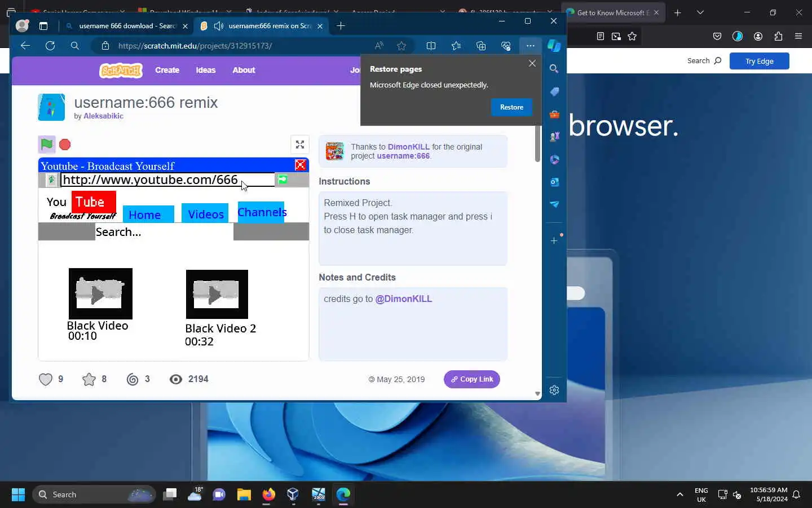Go back using Edge's back arrow

pyautogui.click(x=25, y=46)
